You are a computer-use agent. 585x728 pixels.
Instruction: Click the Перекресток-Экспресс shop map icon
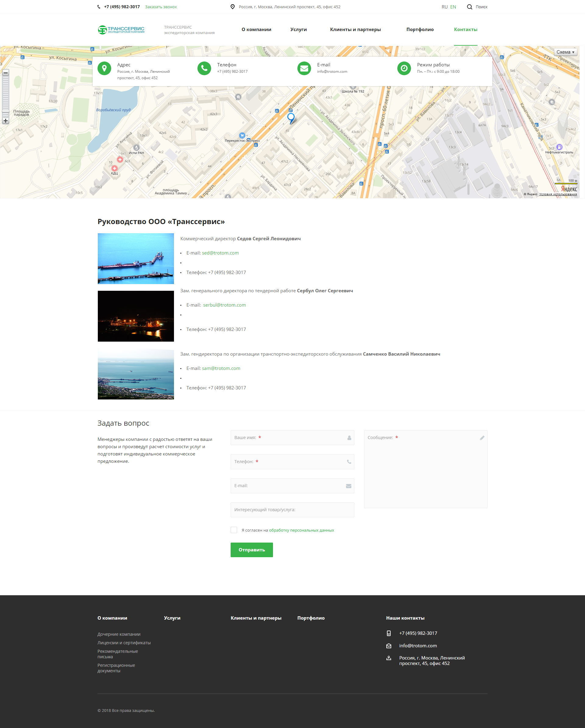point(242,136)
